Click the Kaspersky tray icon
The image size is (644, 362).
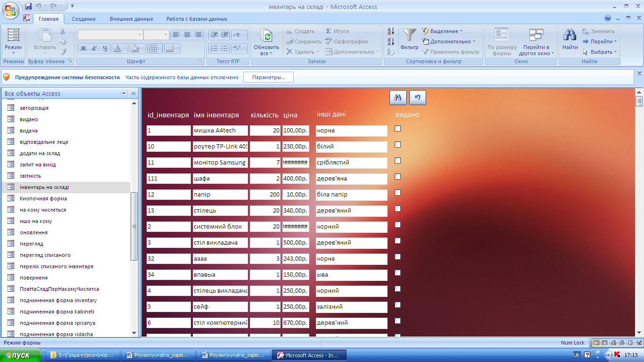point(618,355)
